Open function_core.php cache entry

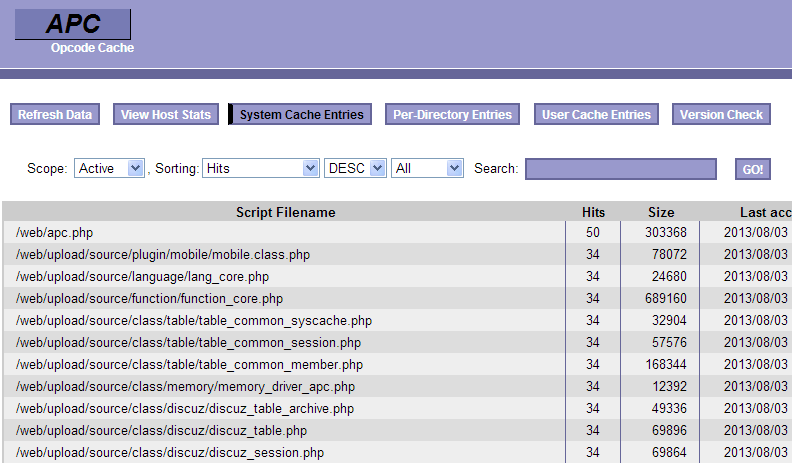[x=149, y=299]
